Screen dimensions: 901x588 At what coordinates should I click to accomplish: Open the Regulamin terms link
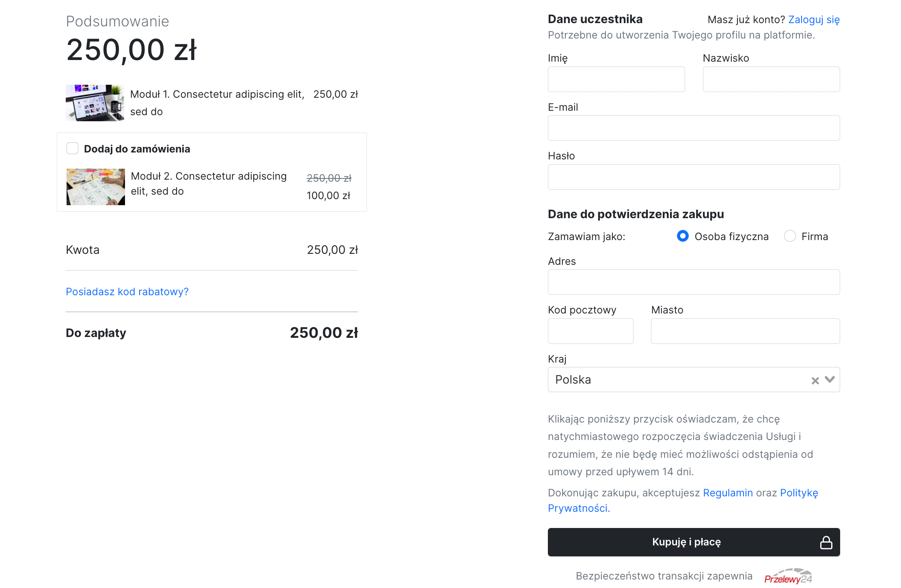728,493
